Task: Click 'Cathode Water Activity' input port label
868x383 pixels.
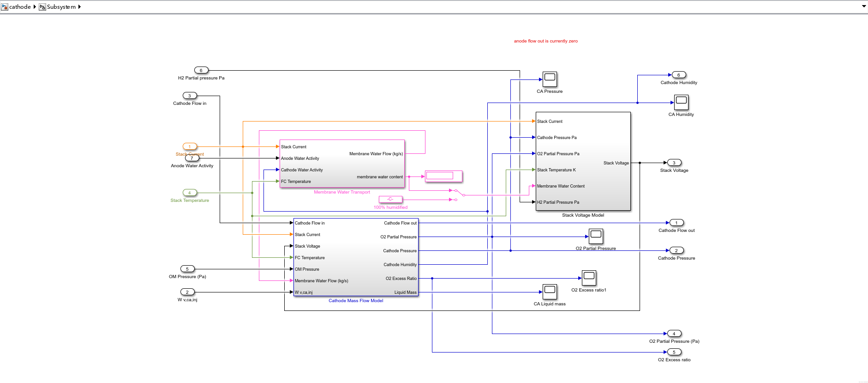Action: (302, 170)
